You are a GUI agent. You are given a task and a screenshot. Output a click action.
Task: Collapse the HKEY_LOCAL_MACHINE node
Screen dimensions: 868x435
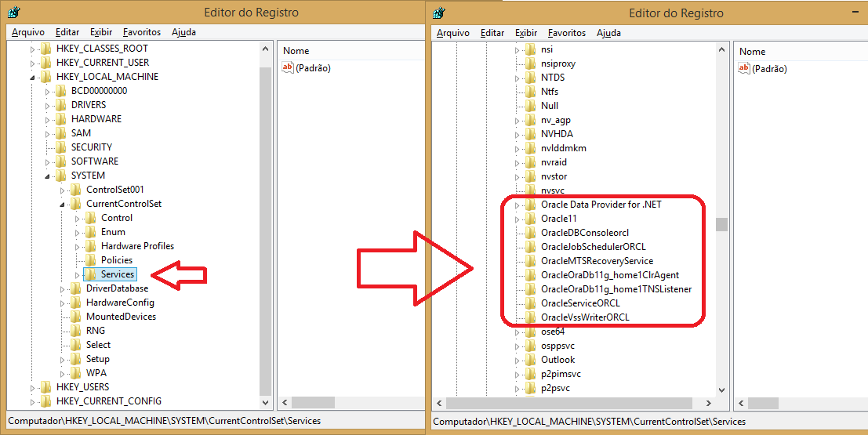point(33,78)
